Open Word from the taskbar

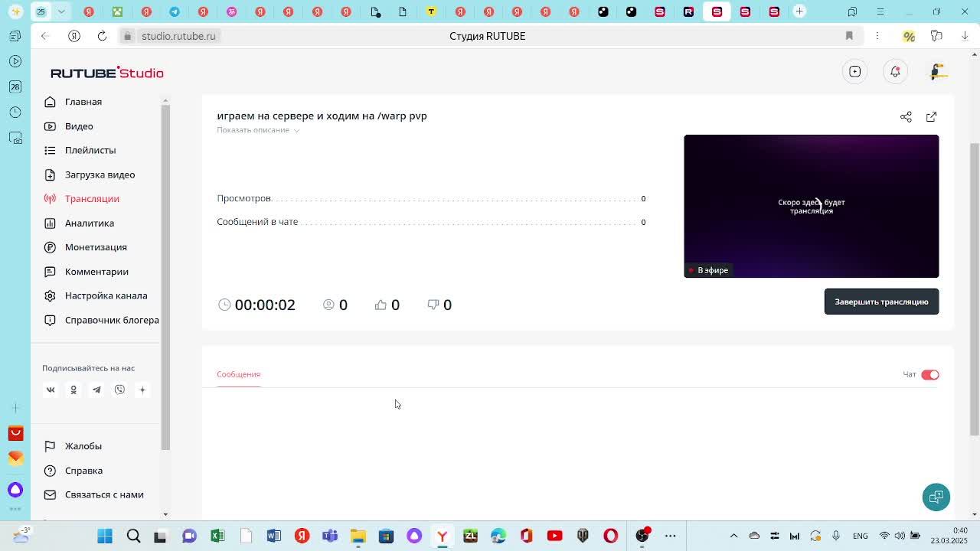pos(273,536)
